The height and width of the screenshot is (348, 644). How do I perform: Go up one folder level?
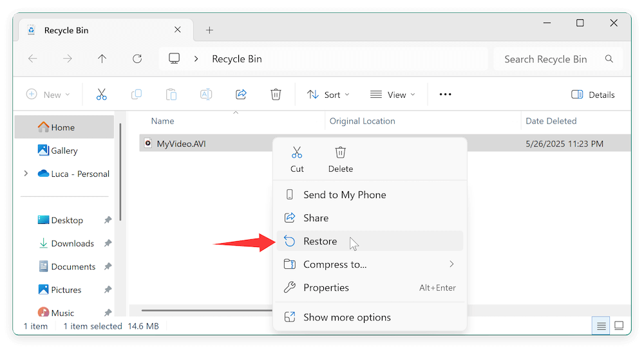[102, 59]
